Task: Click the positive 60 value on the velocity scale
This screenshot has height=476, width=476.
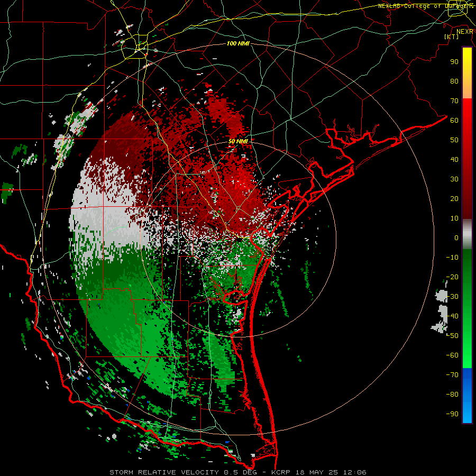Action: (x=454, y=120)
